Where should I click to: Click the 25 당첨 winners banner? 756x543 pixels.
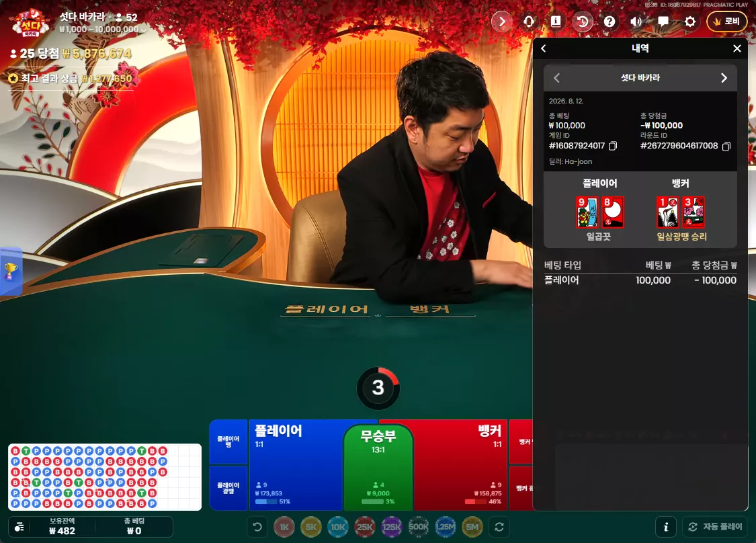pos(71,54)
